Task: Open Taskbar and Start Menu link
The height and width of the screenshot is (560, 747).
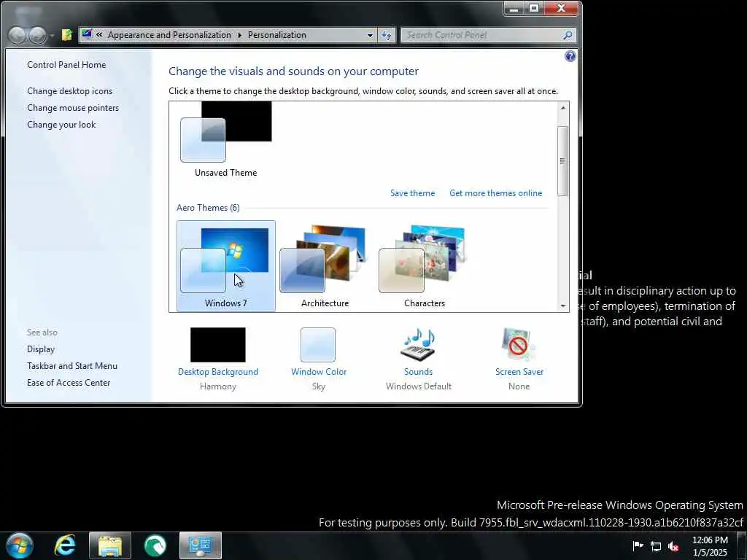Action: tap(72, 366)
